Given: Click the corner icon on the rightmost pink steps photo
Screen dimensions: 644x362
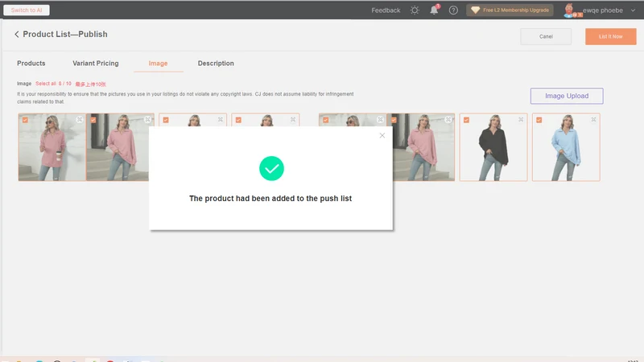Looking at the screenshot, I should tap(448, 119).
